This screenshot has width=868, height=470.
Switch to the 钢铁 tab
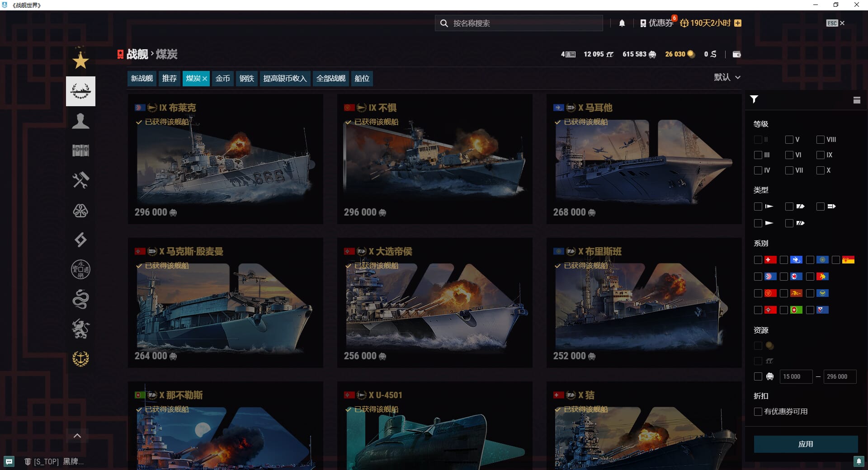[x=246, y=79]
